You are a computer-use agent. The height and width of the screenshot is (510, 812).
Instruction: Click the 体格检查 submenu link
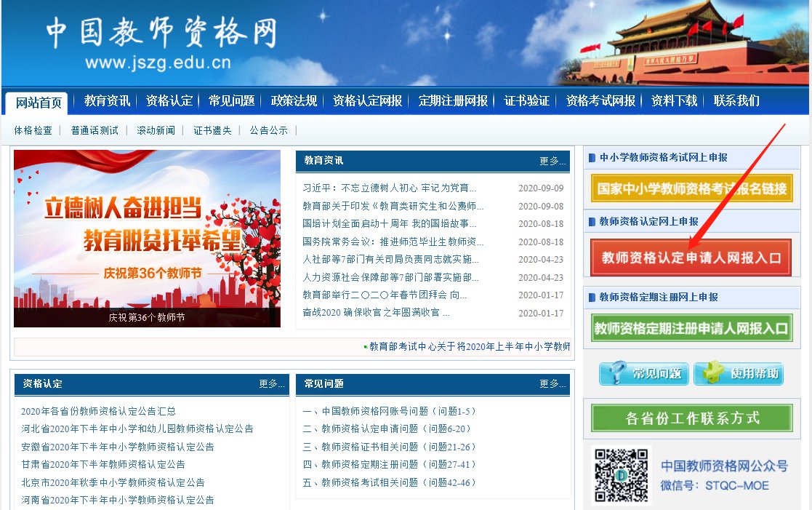[x=33, y=130]
